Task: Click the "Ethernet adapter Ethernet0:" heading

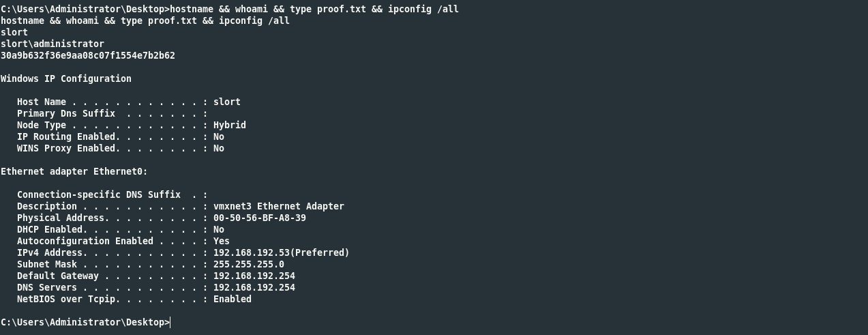Action: coord(74,171)
